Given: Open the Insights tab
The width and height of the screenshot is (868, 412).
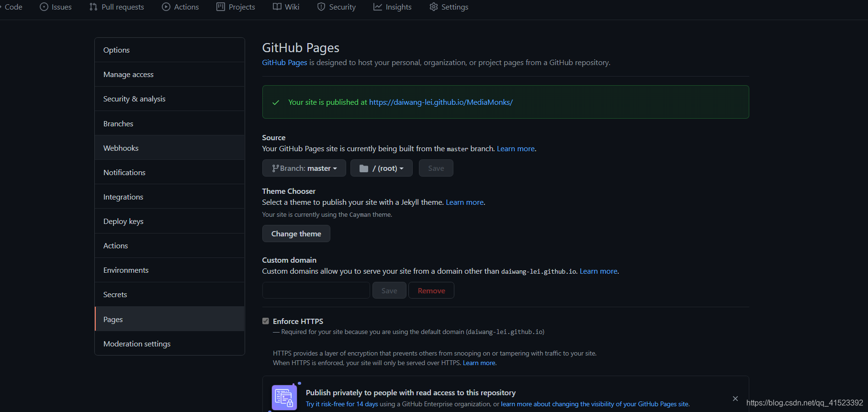Looking at the screenshot, I should tap(393, 7).
